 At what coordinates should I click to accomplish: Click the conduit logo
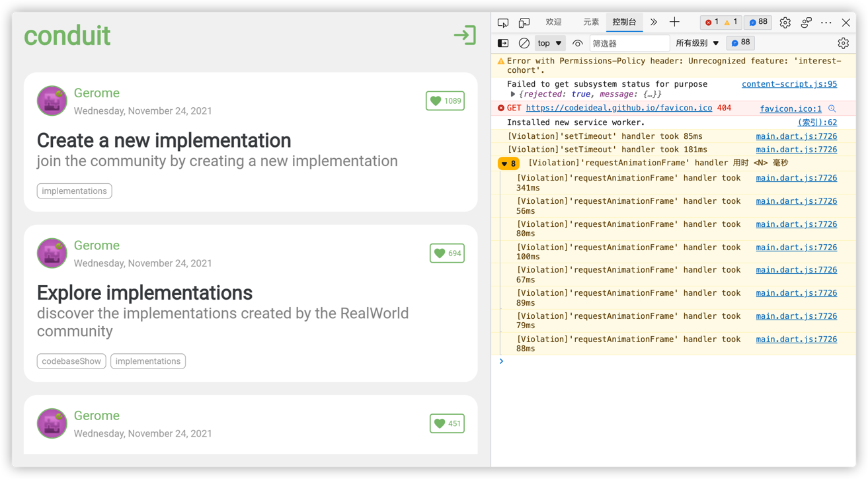tap(67, 36)
